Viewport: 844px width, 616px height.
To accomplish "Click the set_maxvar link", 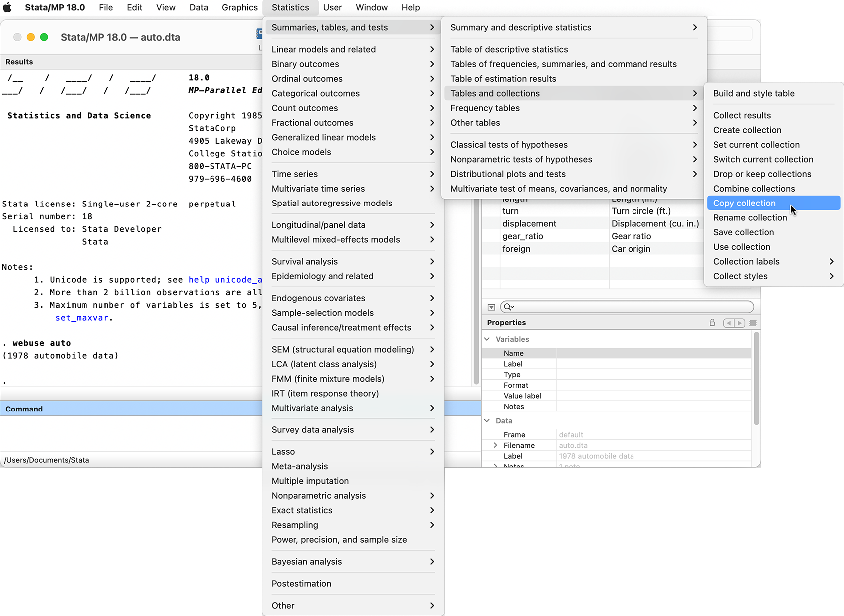I will tap(82, 318).
